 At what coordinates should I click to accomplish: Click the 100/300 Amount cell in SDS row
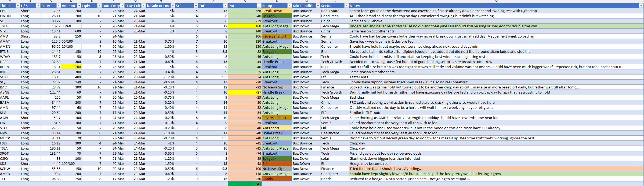(71, 163)
